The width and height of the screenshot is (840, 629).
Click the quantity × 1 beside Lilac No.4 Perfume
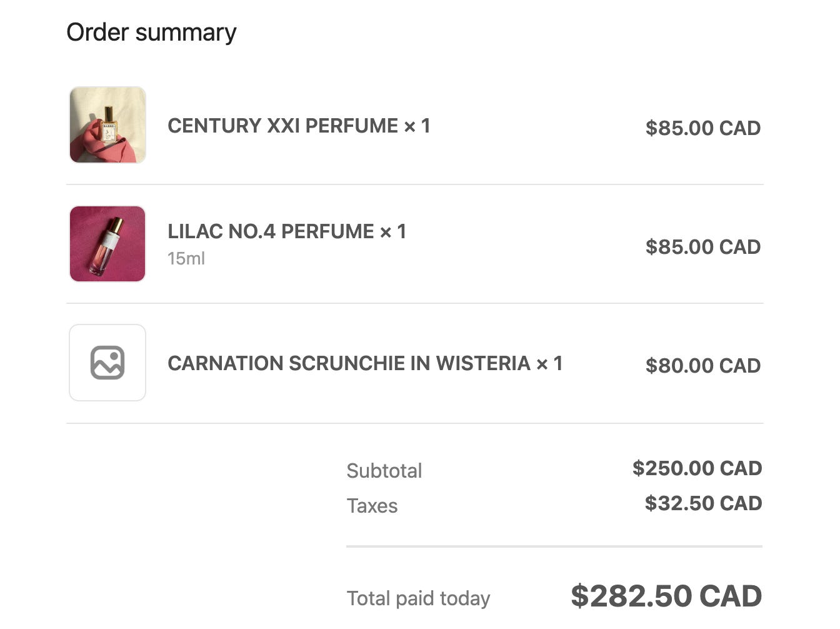tap(393, 231)
